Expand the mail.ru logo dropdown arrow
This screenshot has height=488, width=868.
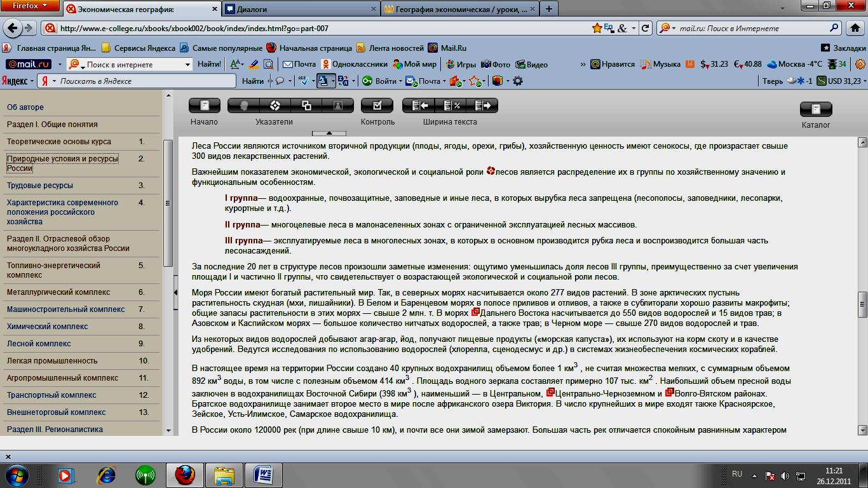click(x=59, y=64)
